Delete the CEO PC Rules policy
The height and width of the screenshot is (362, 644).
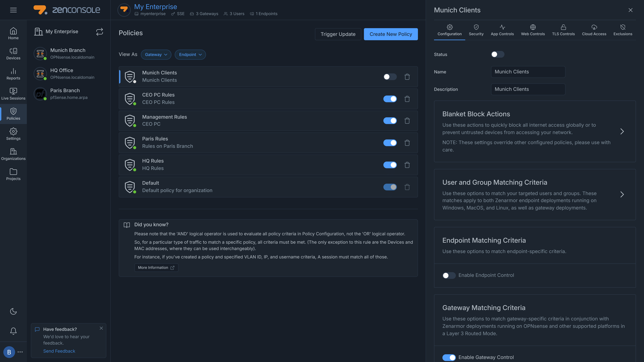coord(407,99)
